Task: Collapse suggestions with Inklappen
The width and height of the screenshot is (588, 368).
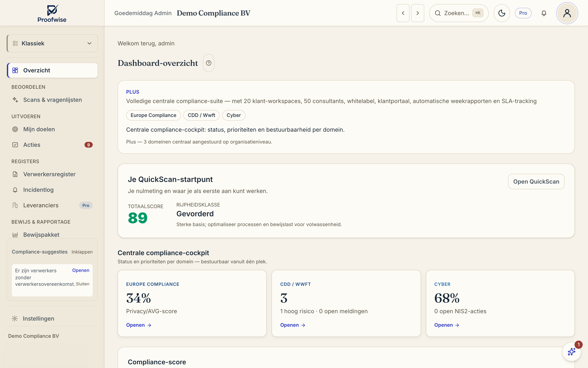Action: (82, 252)
